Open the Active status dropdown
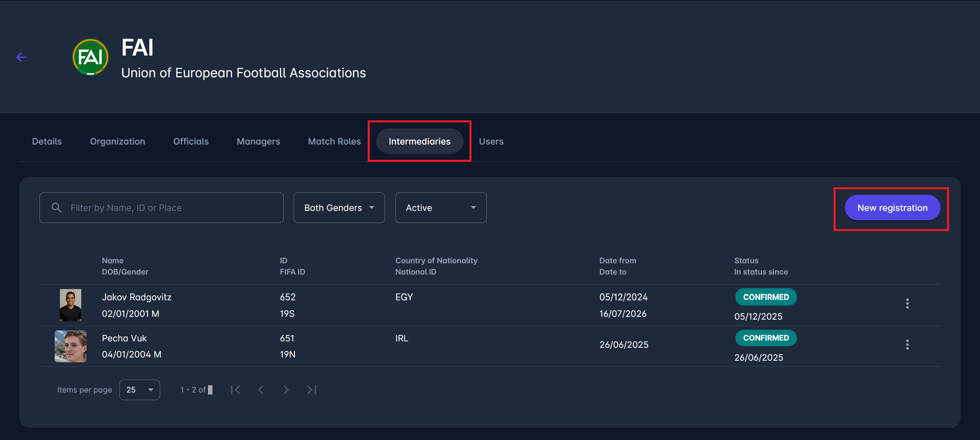Viewport: 980px width, 440px height. (x=441, y=208)
